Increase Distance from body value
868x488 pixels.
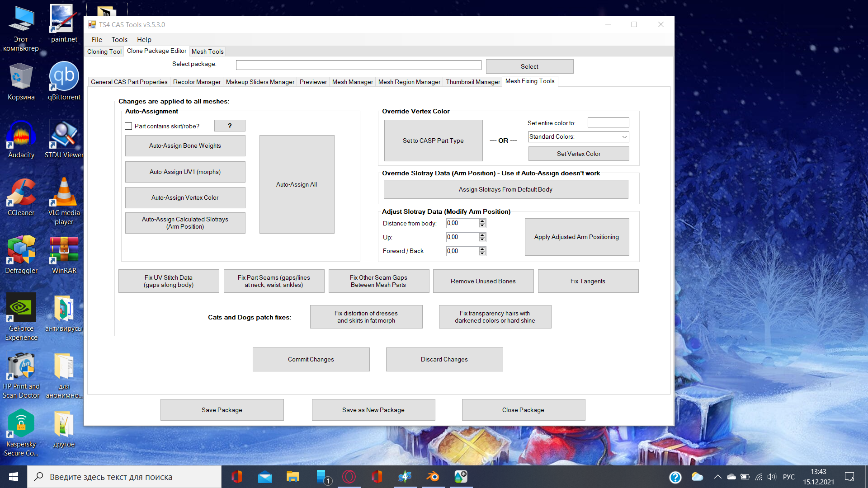482,221
